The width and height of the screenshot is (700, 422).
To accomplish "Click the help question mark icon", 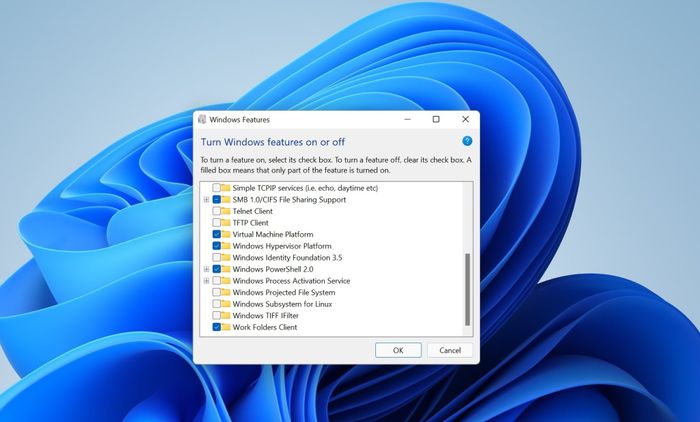I will tap(467, 141).
